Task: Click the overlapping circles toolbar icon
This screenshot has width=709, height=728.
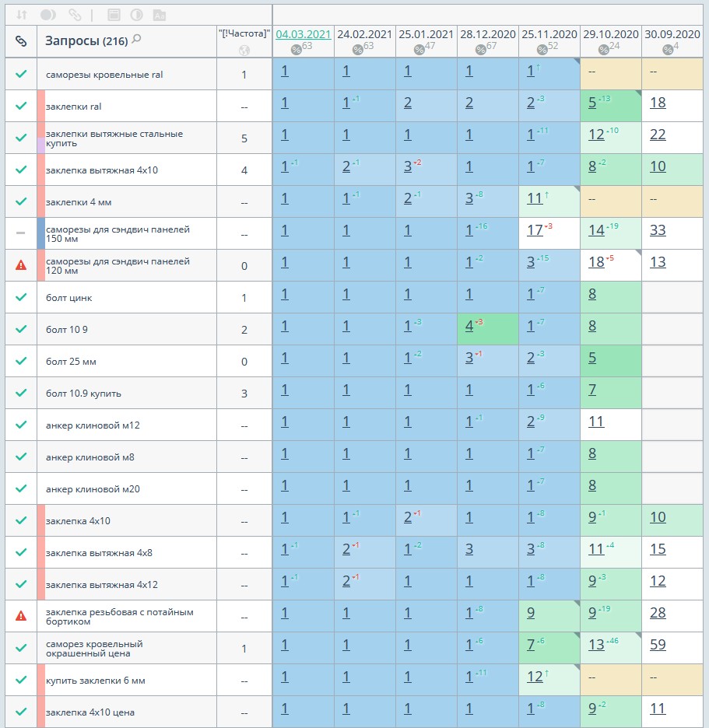Action: coord(48,15)
